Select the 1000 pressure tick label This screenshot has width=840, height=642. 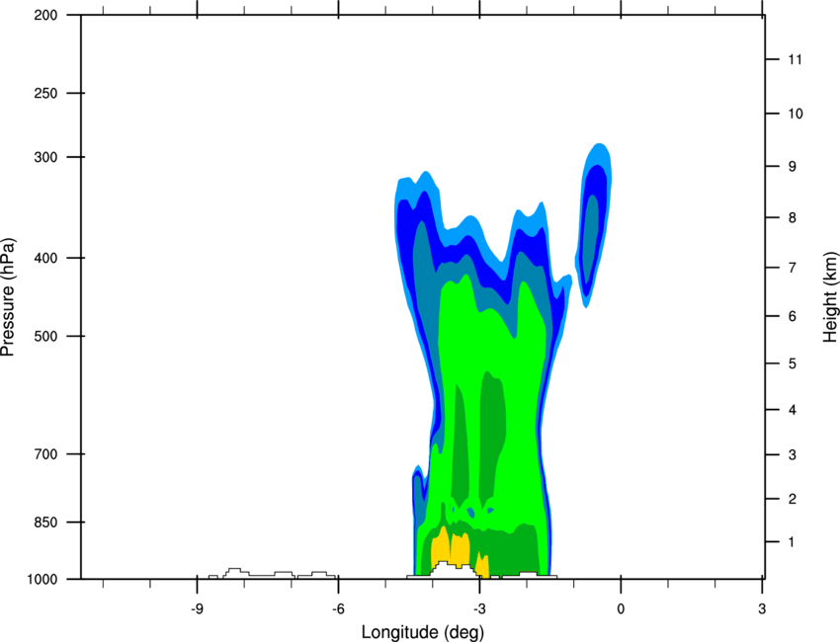42,580
